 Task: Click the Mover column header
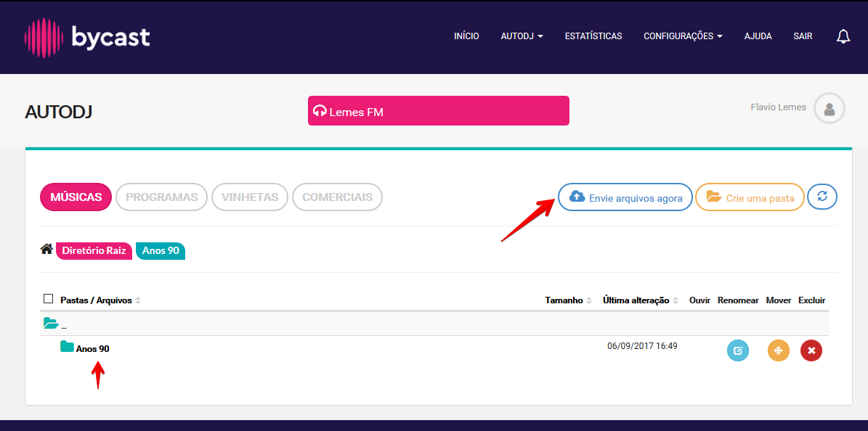(x=779, y=300)
